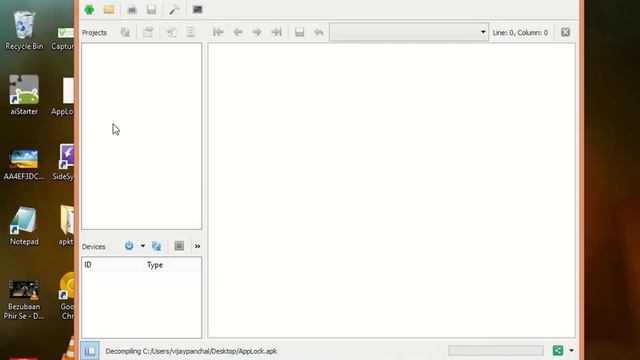Click the page-with-arrow icon in Projects toolbar
The image size is (640, 360).
pyautogui.click(x=171, y=32)
